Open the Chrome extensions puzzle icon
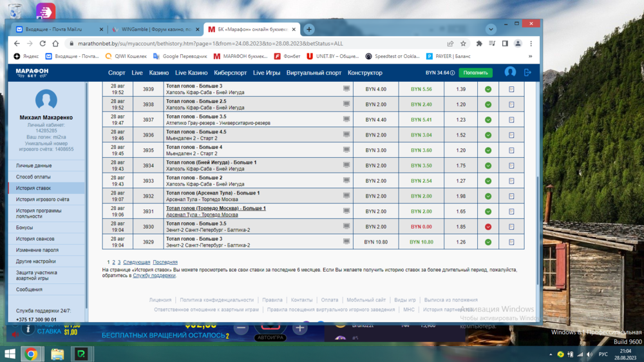 pos(479,44)
